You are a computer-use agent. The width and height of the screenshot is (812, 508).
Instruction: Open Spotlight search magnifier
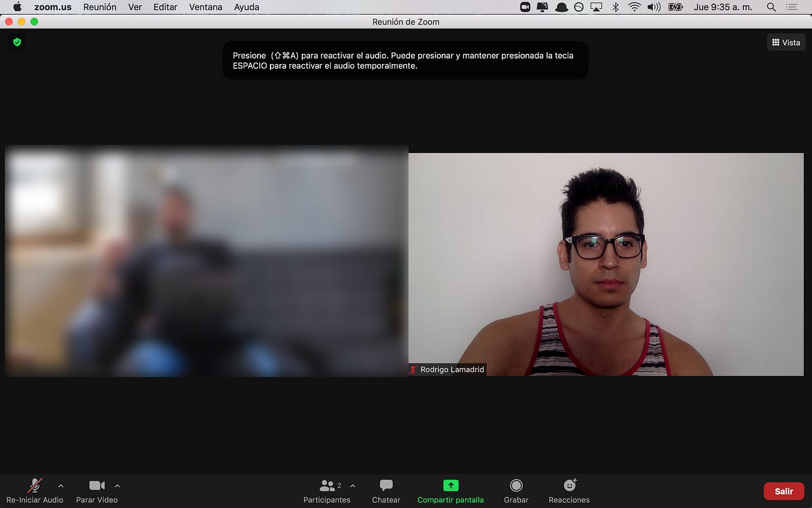pyautogui.click(x=771, y=7)
